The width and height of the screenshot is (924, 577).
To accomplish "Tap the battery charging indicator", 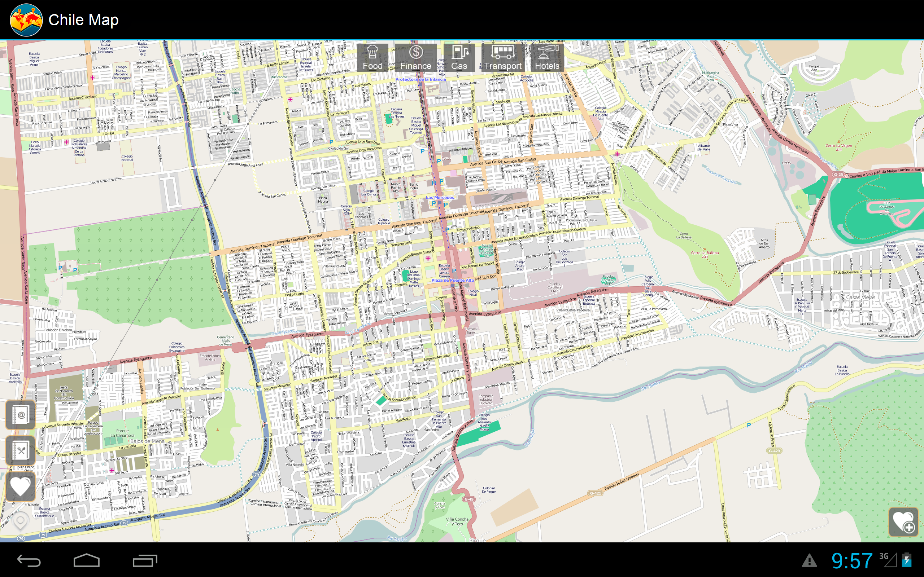I will [x=906, y=560].
